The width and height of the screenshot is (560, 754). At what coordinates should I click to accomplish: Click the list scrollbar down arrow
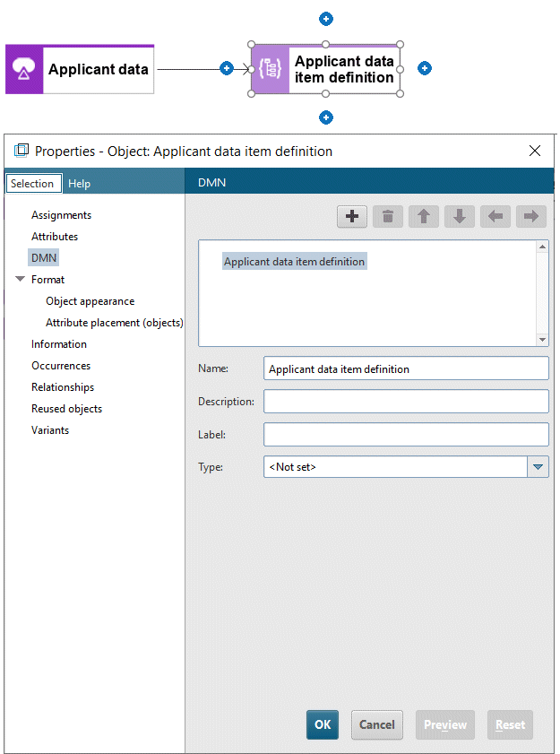[x=542, y=340]
